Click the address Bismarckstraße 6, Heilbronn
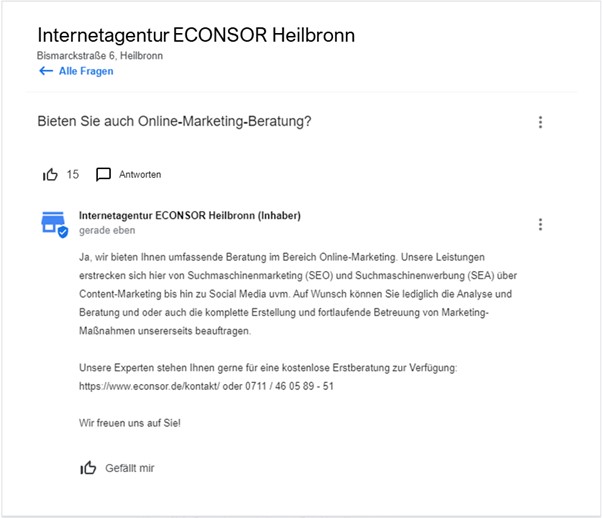This screenshot has width=602, height=518. pyautogui.click(x=100, y=56)
